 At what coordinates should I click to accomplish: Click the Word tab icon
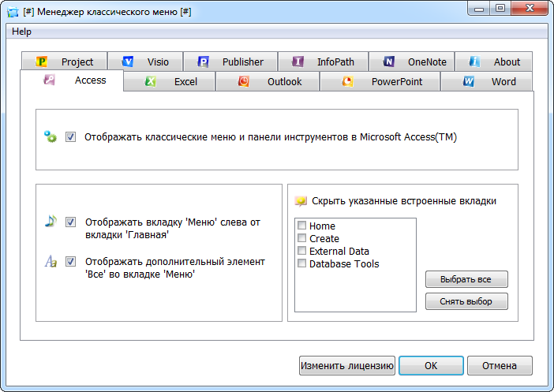[469, 81]
